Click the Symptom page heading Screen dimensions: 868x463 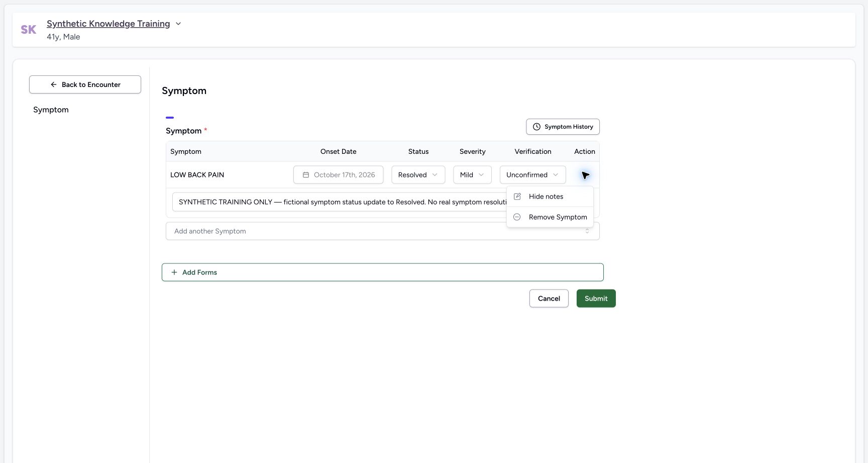(184, 90)
